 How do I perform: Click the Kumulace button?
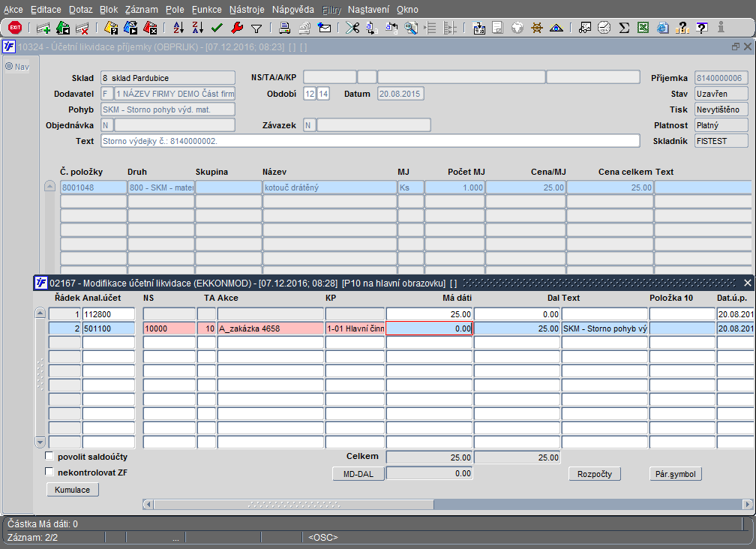[72, 490]
